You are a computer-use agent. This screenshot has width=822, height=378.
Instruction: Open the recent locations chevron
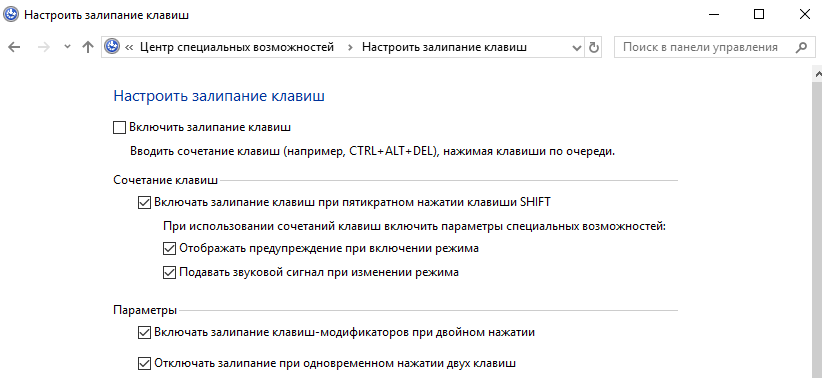coord(67,47)
